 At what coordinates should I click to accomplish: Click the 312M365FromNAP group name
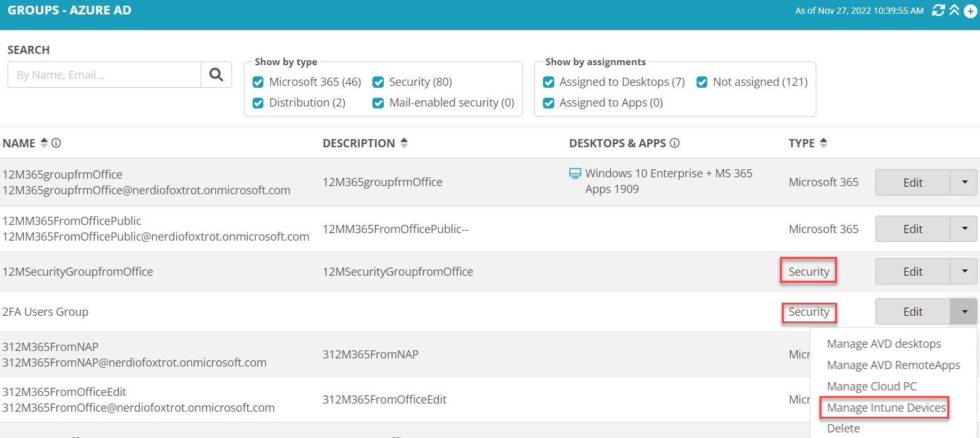(51, 347)
